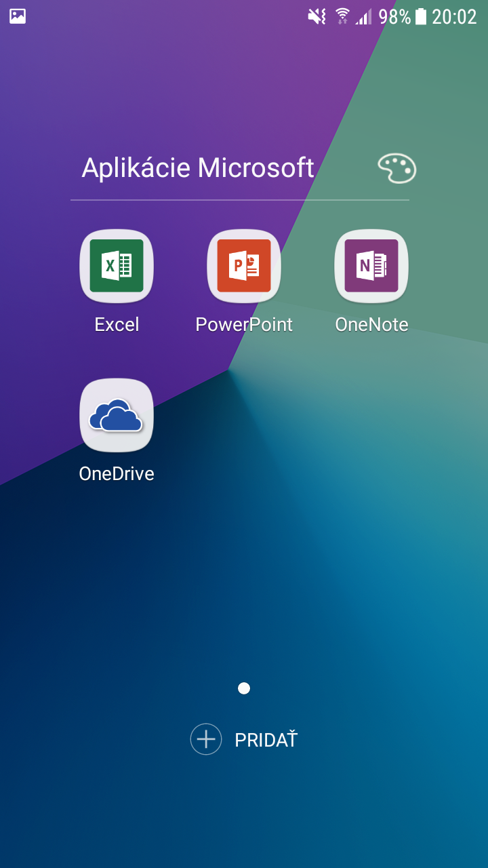Tap the Wi-Fi status icon
This screenshot has width=488, height=868.
pyautogui.click(x=342, y=16)
